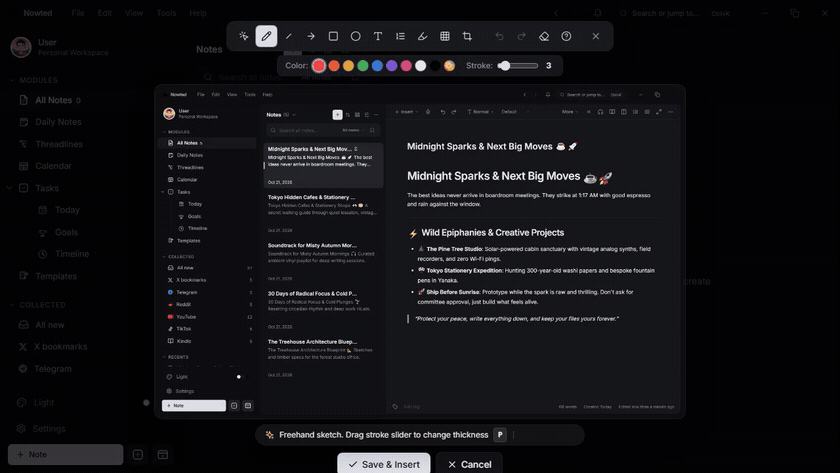Select the freehand pencil tool
Viewport: 840px width, 473px height.
(266, 36)
